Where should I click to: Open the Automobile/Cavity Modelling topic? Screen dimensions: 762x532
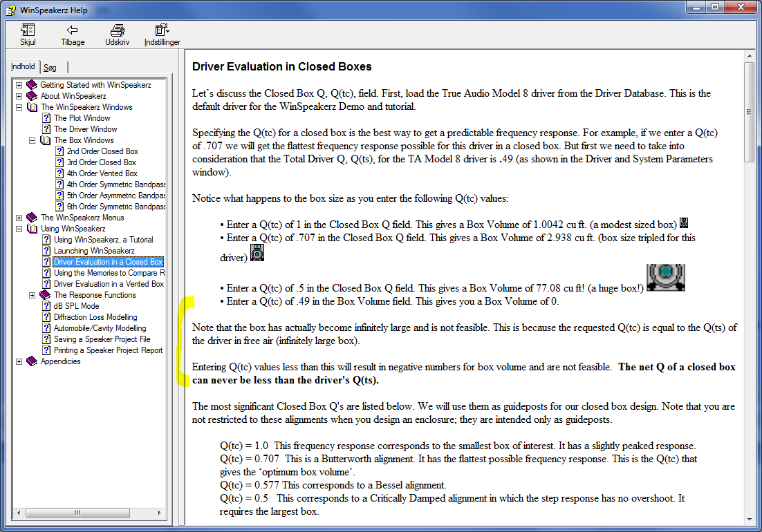100,329
